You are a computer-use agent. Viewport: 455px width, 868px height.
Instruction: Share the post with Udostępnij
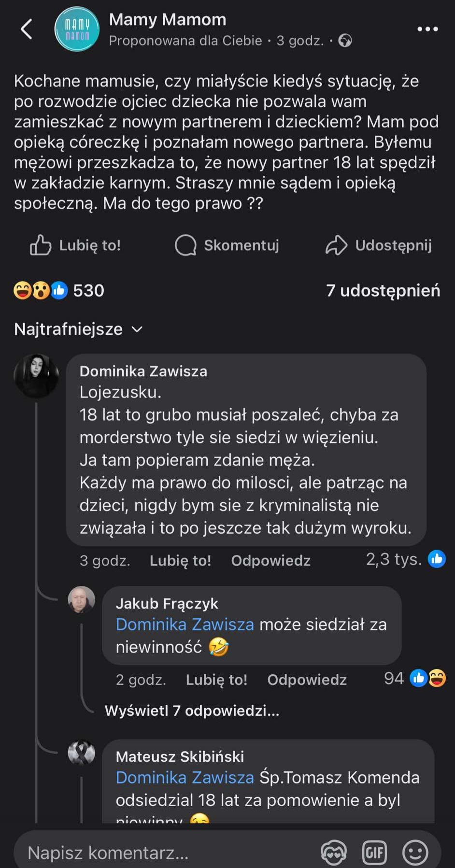[379, 245]
